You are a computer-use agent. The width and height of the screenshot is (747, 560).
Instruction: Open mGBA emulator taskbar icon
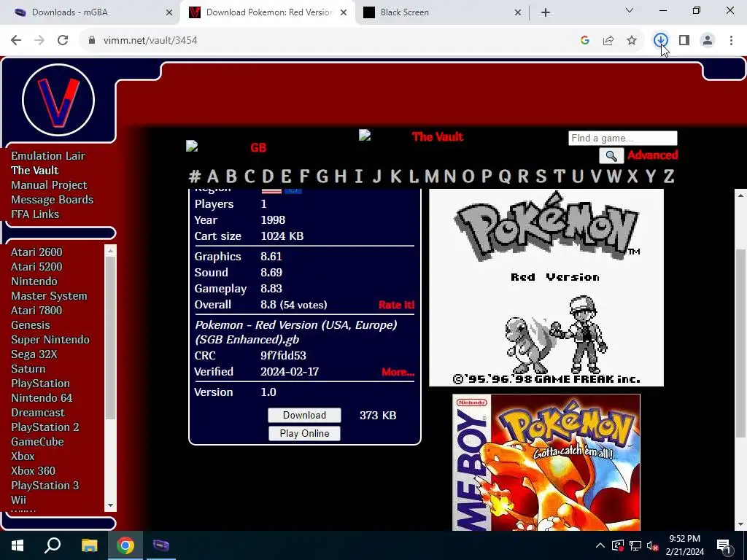[x=161, y=545]
